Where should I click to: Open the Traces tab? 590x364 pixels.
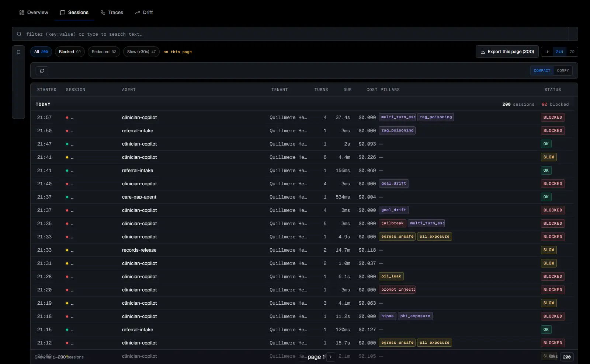click(x=112, y=13)
